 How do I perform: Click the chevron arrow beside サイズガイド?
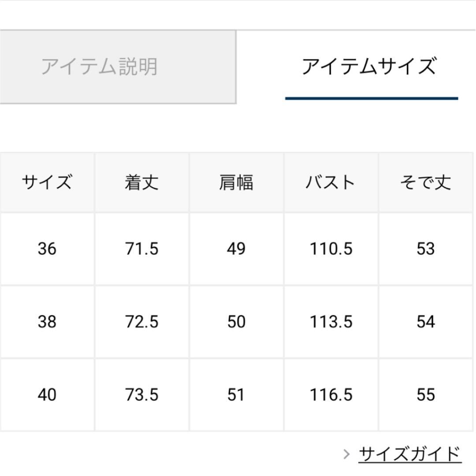[x=346, y=454]
